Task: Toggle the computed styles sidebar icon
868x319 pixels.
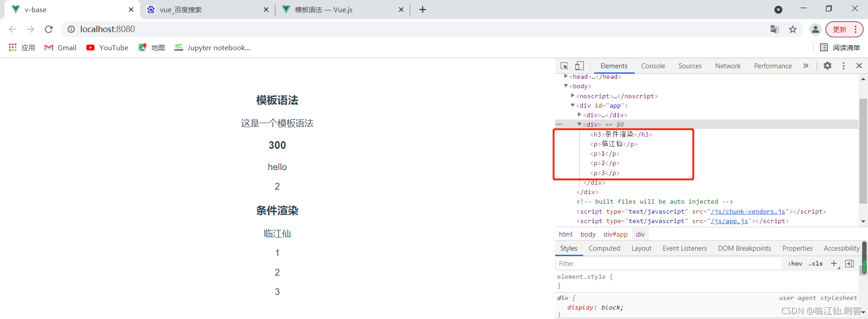Action: 849,263
